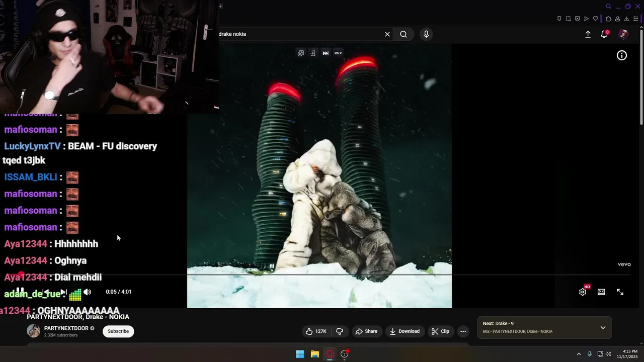Click the Share button

[366, 331]
